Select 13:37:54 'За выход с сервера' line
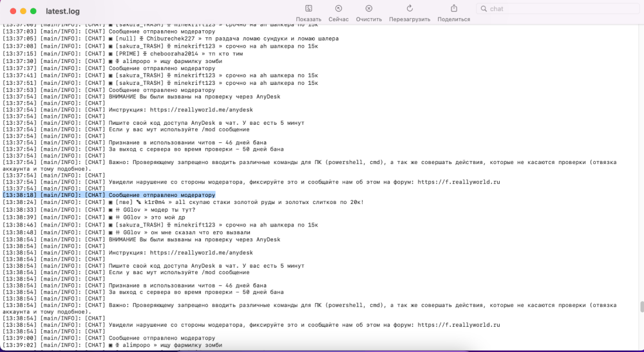The width and height of the screenshot is (644, 352). [143, 149]
